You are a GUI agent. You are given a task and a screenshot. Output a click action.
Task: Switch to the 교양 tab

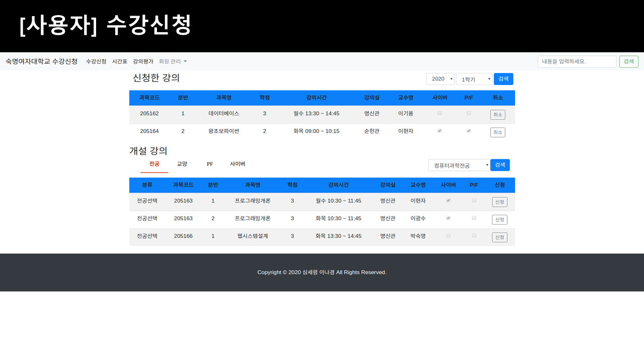182,163
